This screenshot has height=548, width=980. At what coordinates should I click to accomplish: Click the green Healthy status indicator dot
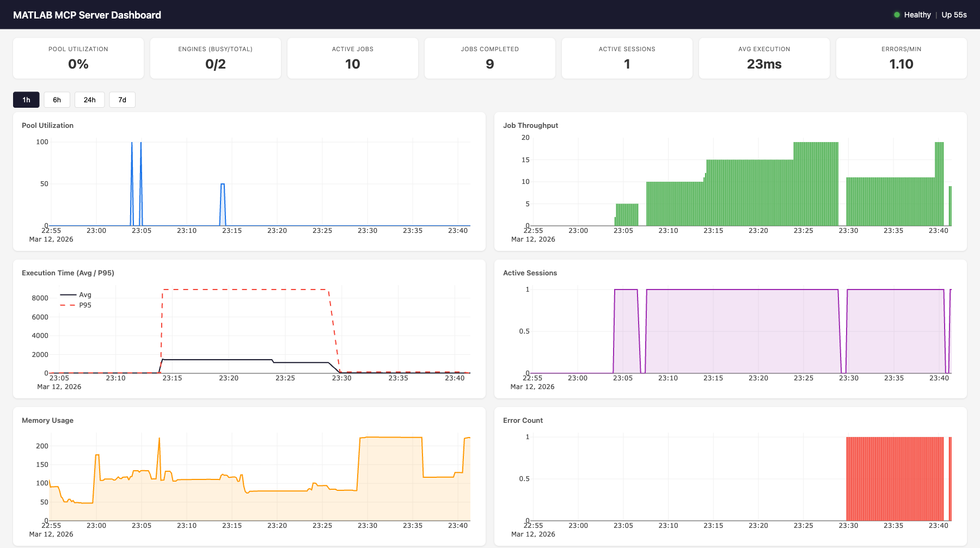(x=897, y=15)
